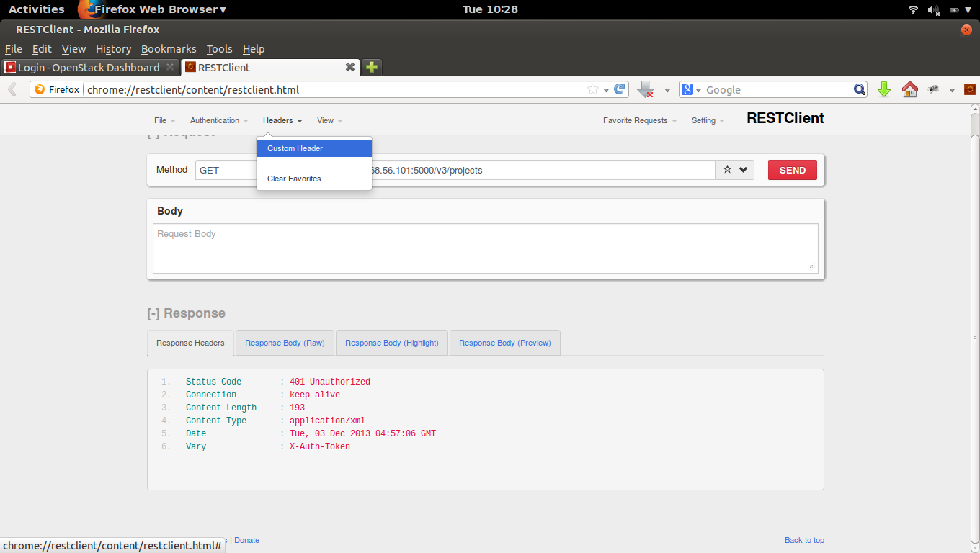
Task: Open the muted volume indicator
Action: [x=934, y=9]
